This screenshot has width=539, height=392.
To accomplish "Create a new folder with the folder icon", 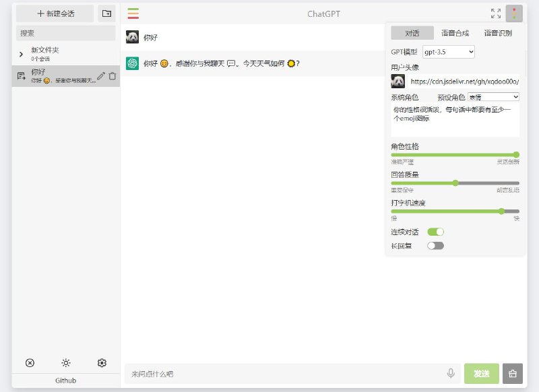I will pyautogui.click(x=106, y=13).
